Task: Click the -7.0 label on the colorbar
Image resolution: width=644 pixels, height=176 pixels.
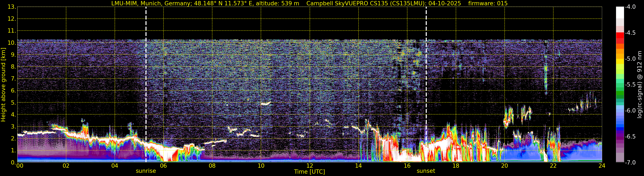Action: pyautogui.click(x=630, y=163)
